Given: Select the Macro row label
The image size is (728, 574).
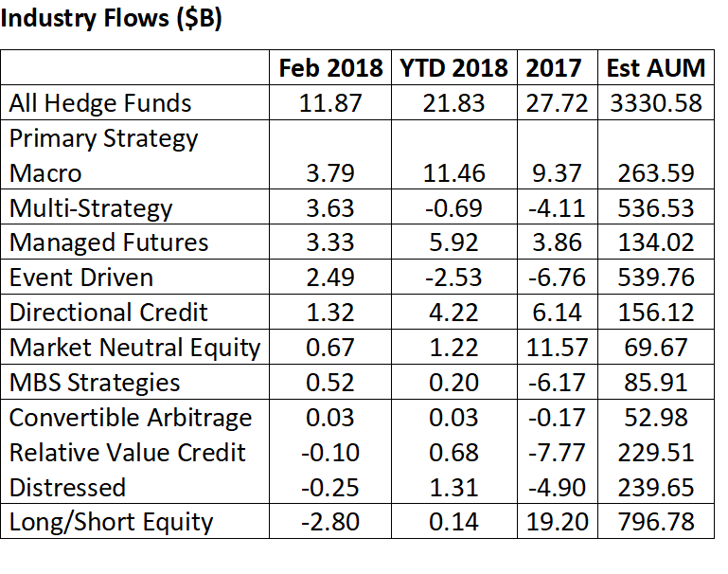Looking at the screenshot, I should pos(45,173).
